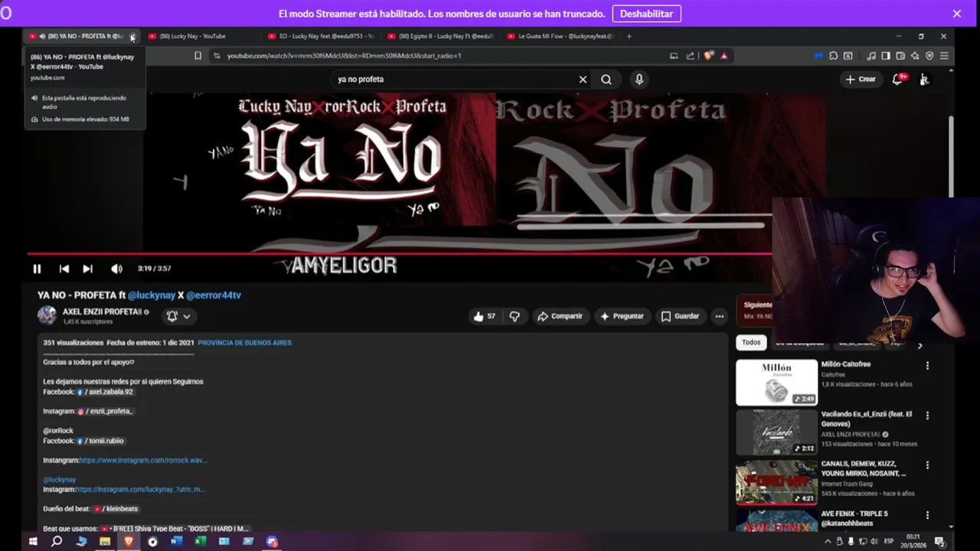Viewport: 980px width, 551px height.
Task: Select the Todos filter chip
Action: click(751, 342)
